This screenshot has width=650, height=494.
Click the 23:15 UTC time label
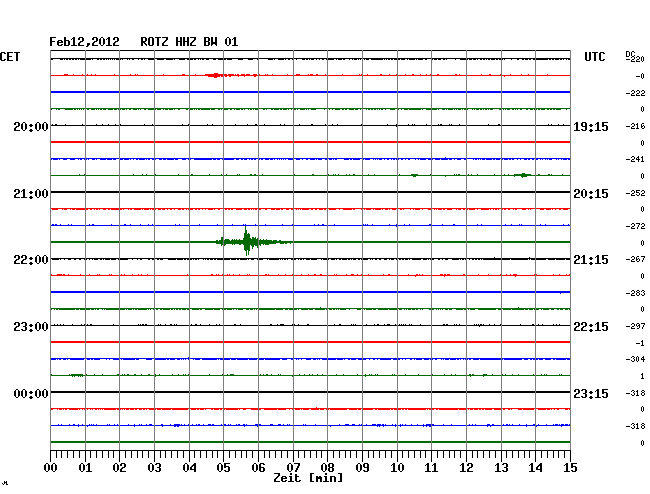(591, 393)
